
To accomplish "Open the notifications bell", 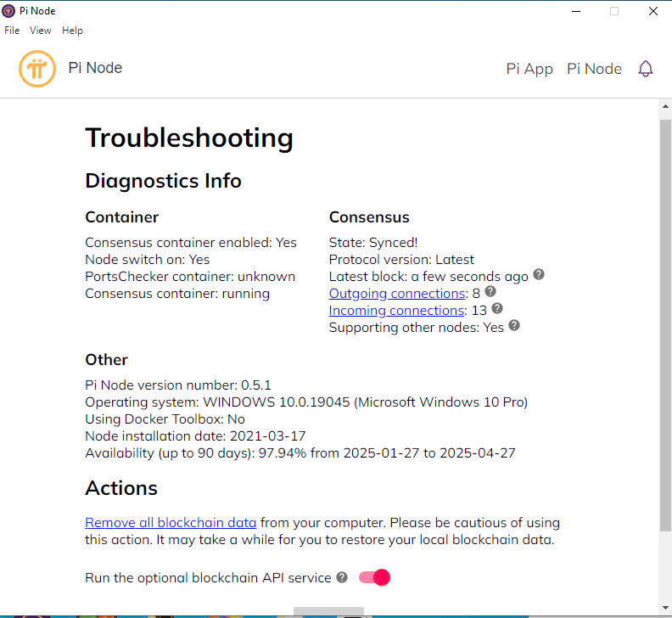I will [x=646, y=69].
